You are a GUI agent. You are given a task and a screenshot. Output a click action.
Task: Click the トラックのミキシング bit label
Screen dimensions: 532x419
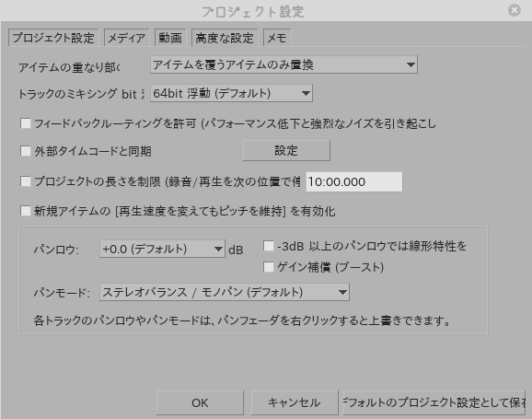(x=82, y=94)
